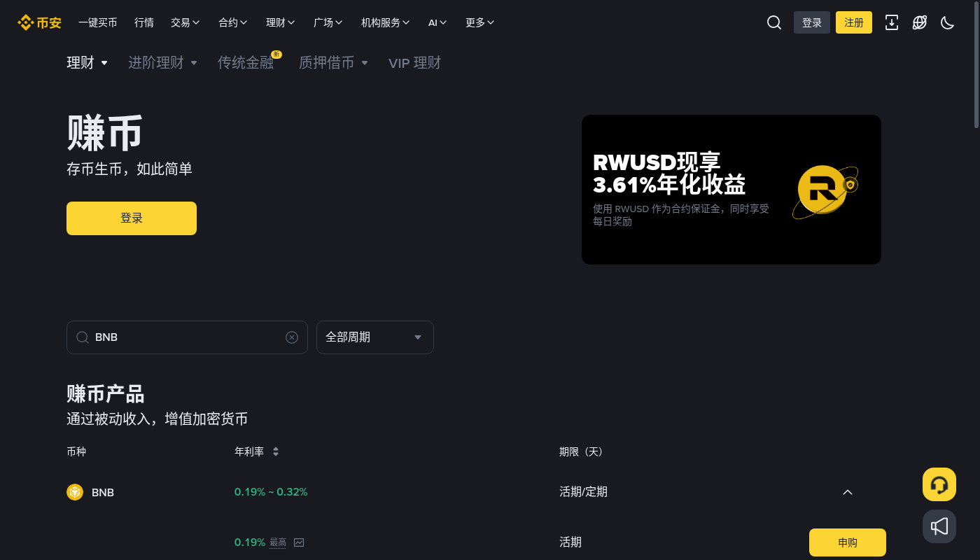This screenshot has width=980, height=560.
Task: Click the header 登录 button
Action: (812, 22)
